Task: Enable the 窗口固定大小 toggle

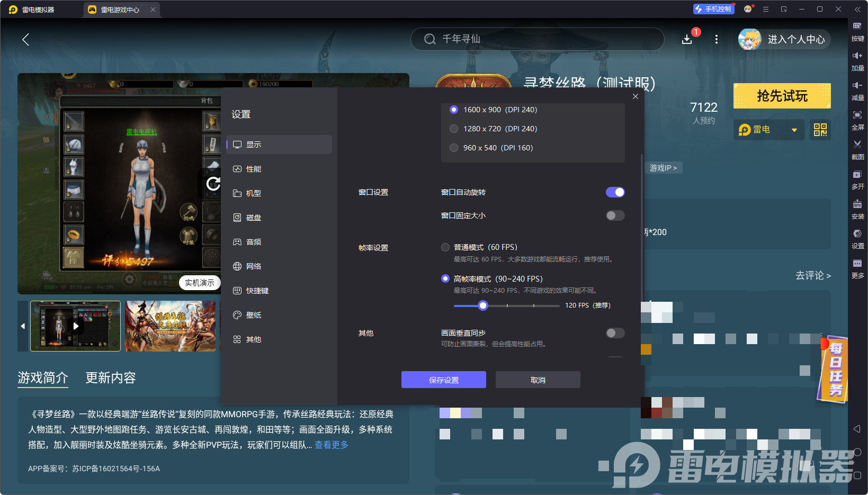Action: click(x=615, y=215)
